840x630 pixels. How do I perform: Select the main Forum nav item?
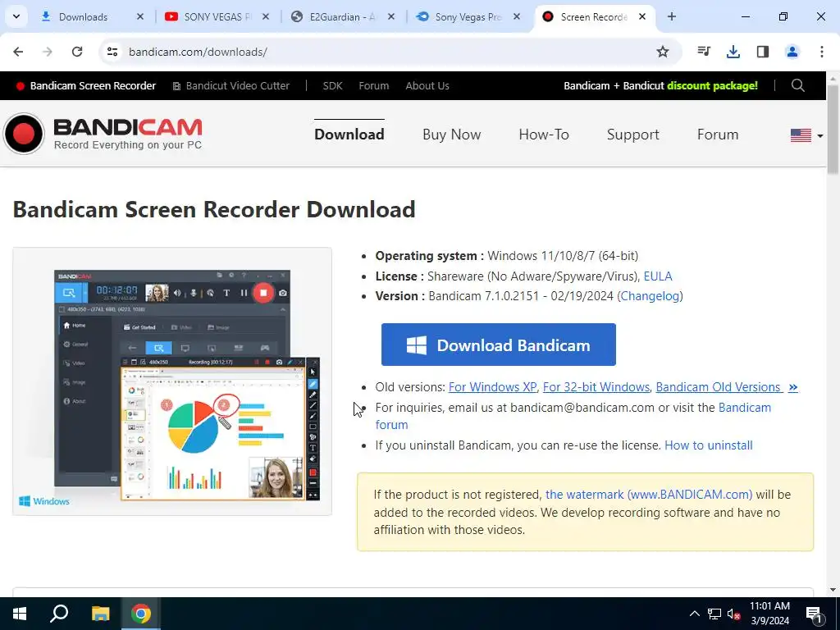coord(718,134)
